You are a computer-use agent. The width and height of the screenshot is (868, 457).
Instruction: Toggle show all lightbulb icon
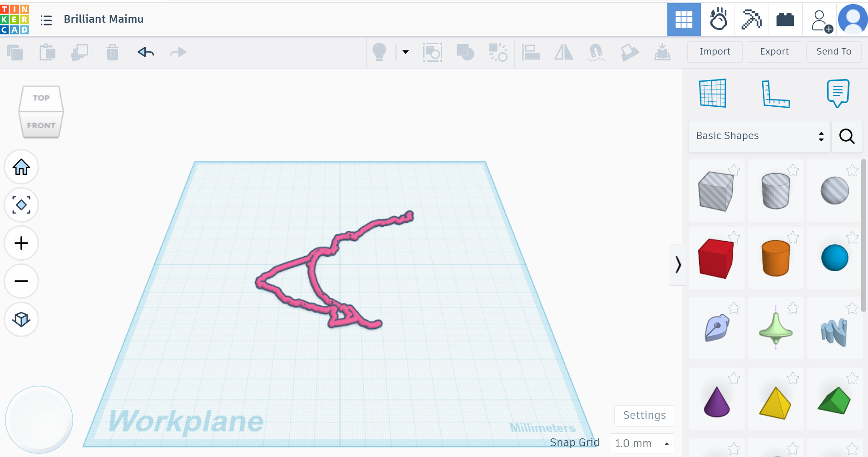pyautogui.click(x=379, y=52)
